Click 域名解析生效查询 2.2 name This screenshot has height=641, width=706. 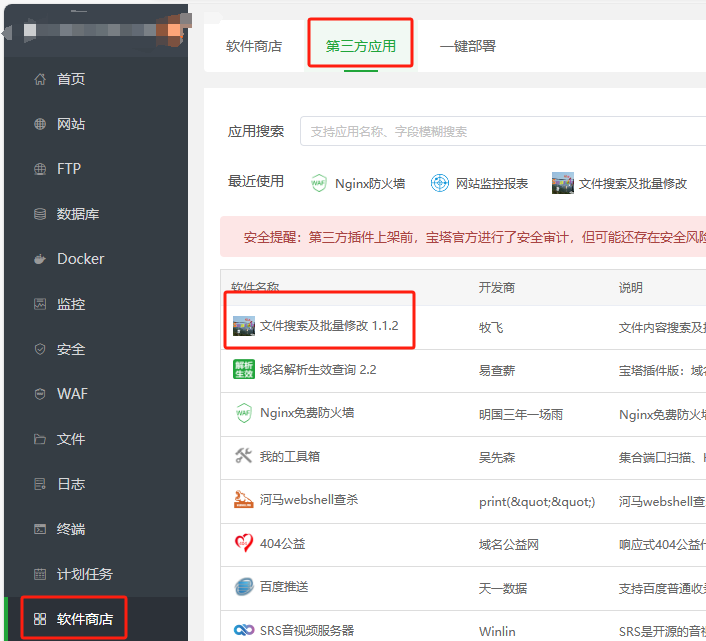pyautogui.click(x=318, y=370)
